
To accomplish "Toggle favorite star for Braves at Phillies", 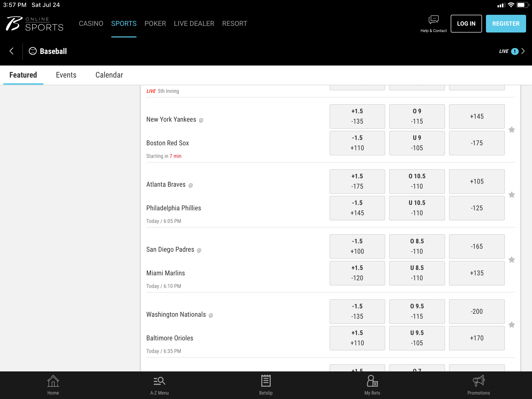I will tap(512, 195).
